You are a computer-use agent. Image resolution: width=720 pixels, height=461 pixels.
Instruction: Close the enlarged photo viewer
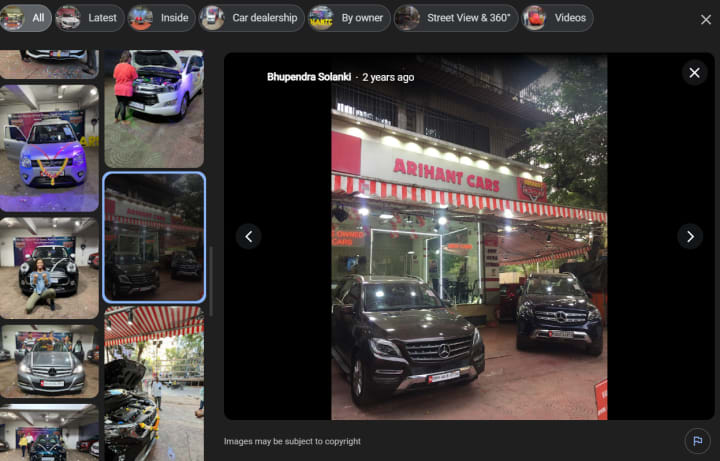click(x=694, y=73)
